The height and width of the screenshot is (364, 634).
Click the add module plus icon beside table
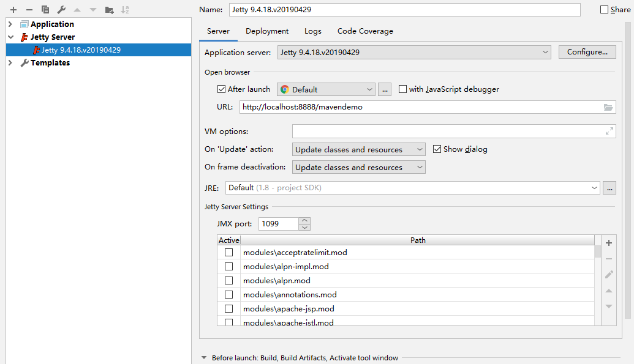coord(608,243)
